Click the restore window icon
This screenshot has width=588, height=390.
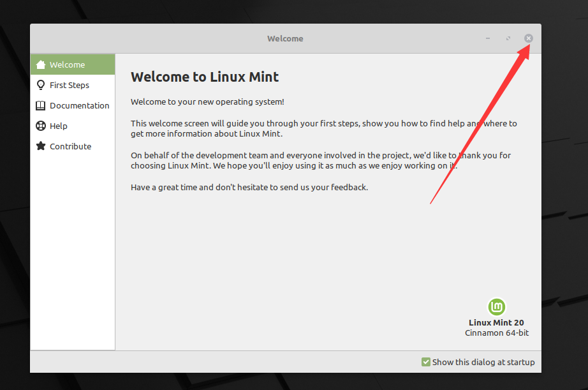point(508,38)
